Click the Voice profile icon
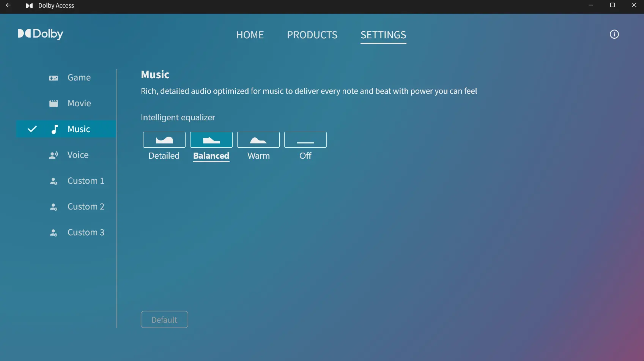The height and width of the screenshot is (361, 644). tap(54, 155)
